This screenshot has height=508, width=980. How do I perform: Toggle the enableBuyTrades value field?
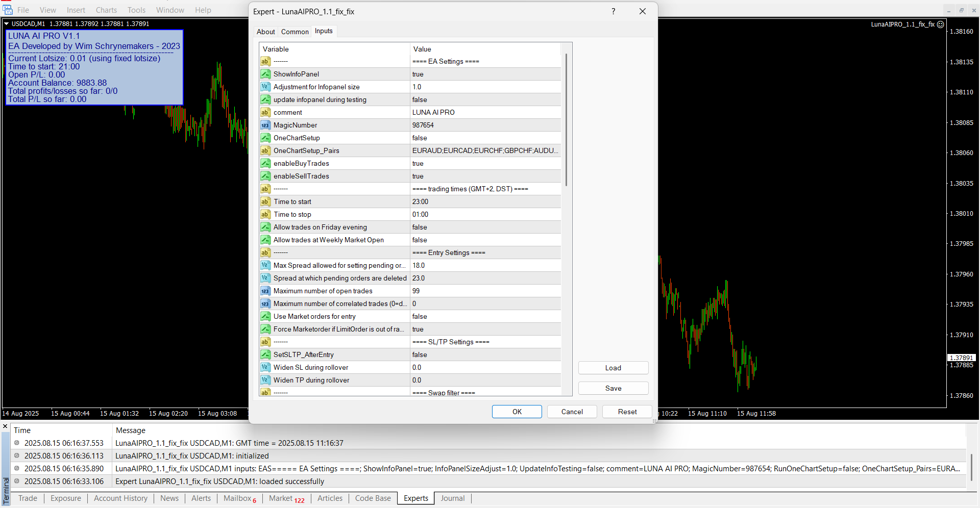485,163
